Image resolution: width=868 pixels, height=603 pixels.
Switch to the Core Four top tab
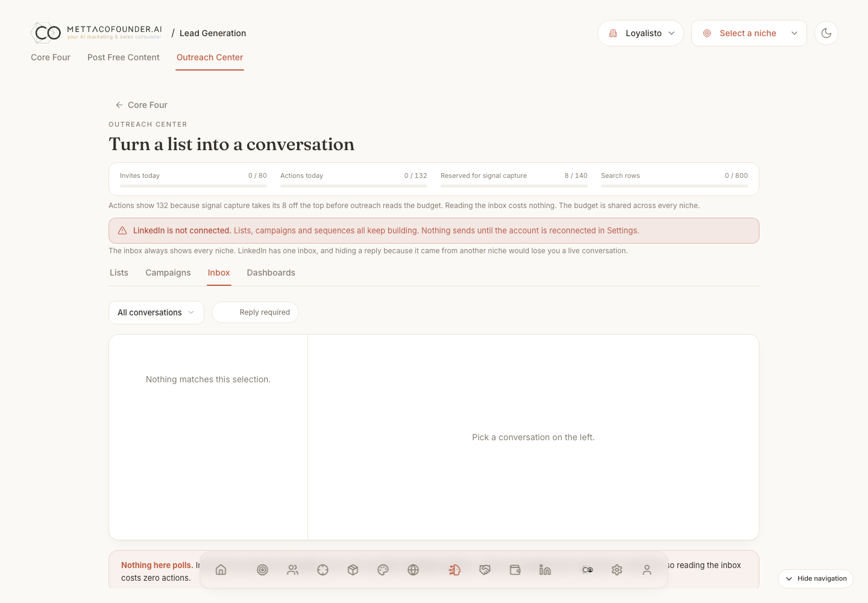[x=51, y=57]
